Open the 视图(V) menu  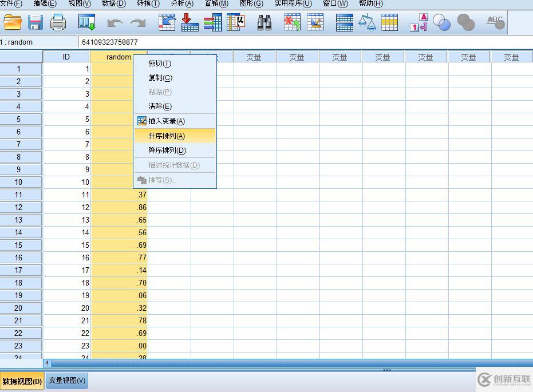80,4
